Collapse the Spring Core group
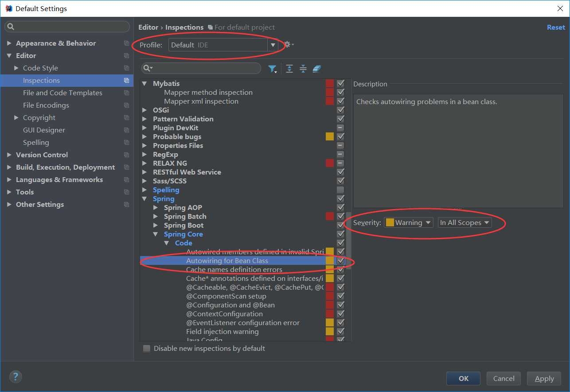570x392 pixels. pyautogui.click(x=156, y=234)
